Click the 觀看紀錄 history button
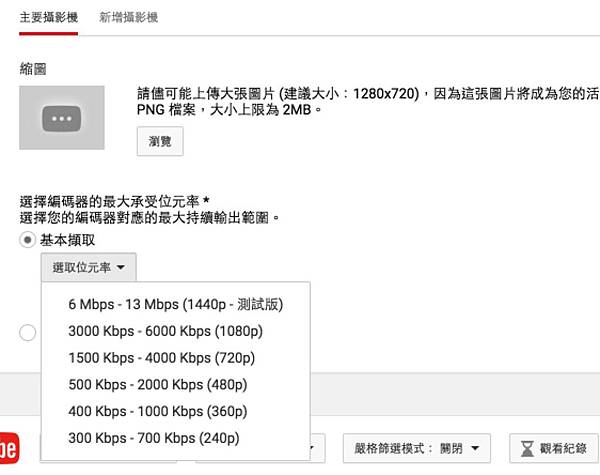Screen dimensions: 600x475 pos(553,449)
